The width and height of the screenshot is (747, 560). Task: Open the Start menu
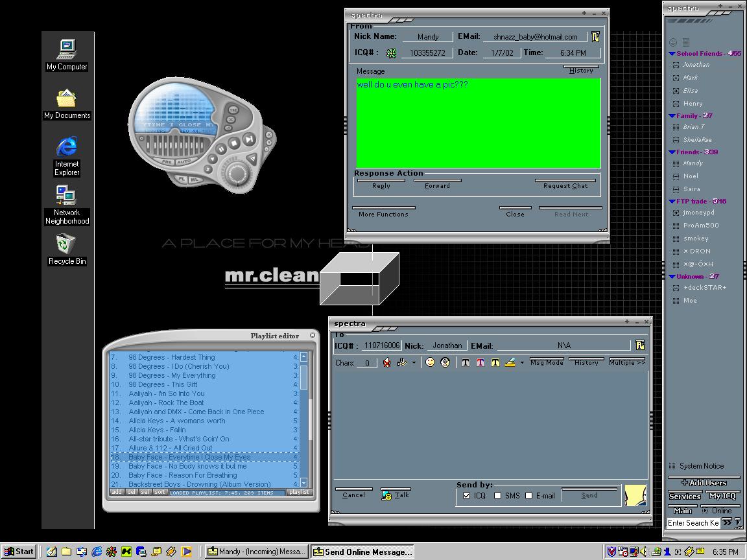tap(19, 552)
